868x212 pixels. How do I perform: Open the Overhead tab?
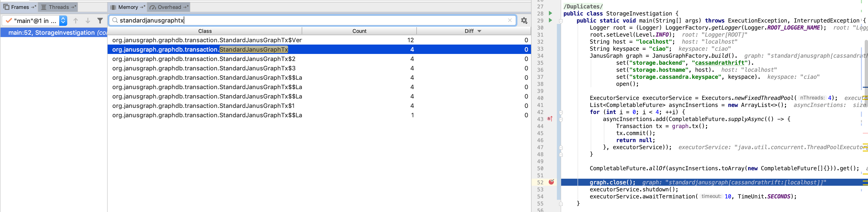(x=169, y=7)
